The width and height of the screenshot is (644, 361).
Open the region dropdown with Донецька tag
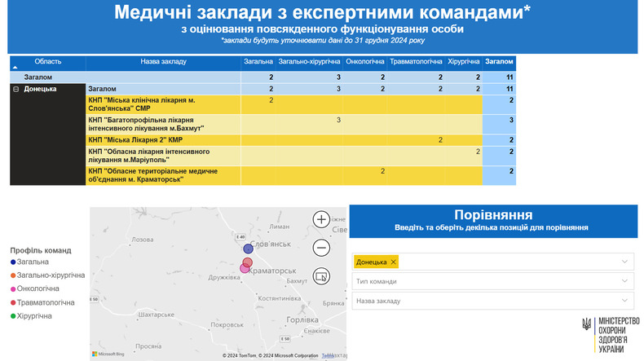coord(624,262)
